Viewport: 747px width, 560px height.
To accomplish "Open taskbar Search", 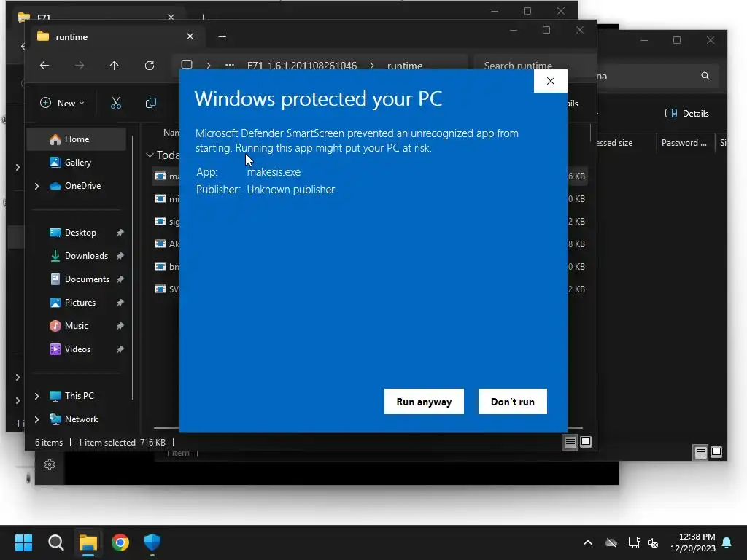I will (55, 542).
